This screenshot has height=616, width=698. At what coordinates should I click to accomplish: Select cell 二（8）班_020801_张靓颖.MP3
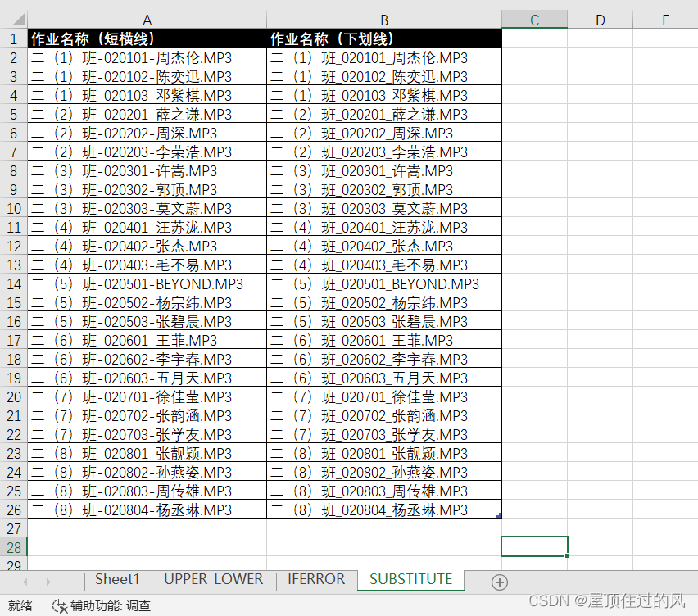click(x=384, y=454)
